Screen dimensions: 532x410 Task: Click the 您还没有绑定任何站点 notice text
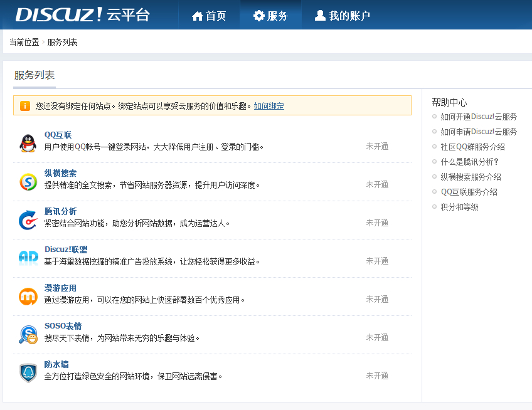click(144, 106)
